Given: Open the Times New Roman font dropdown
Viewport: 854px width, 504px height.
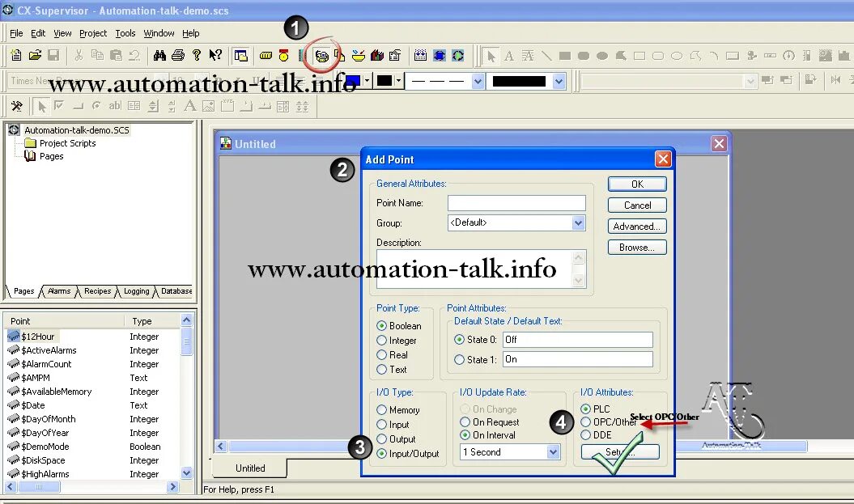Looking at the screenshot, I should pos(160,81).
